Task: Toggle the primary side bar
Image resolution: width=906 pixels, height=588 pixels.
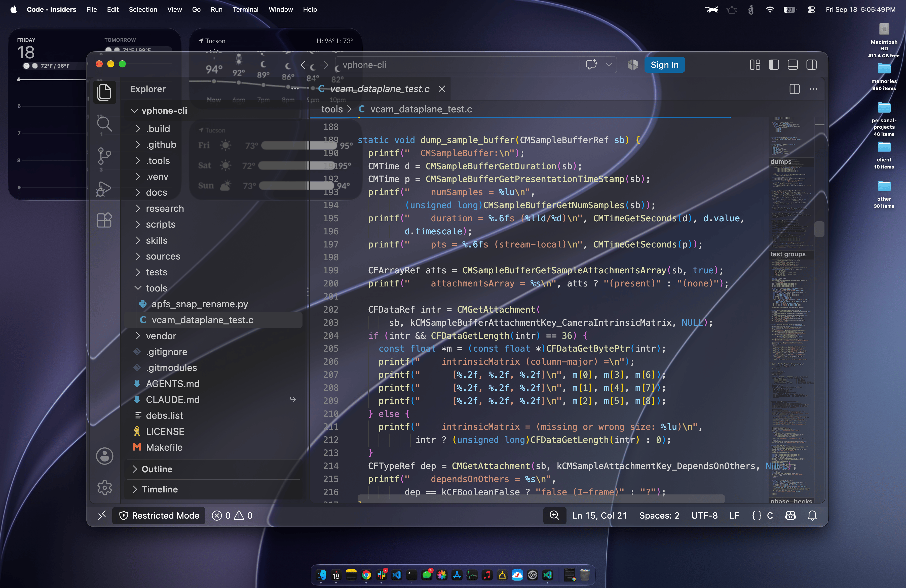Action: [x=774, y=65]
